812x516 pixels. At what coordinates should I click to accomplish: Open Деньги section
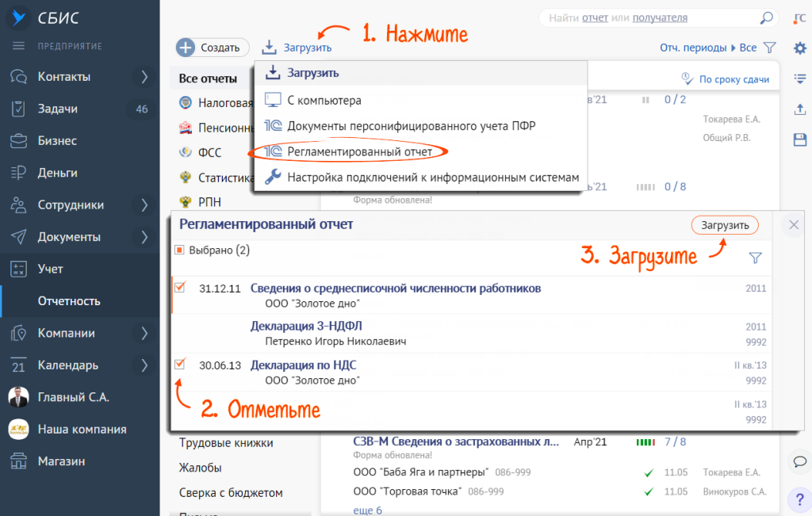point(57,173)
